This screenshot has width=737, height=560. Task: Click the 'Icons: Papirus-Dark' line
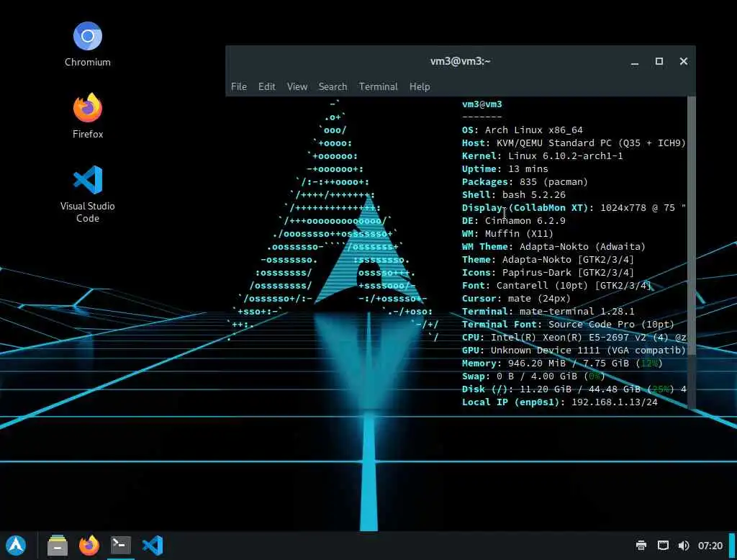[x=548, y=272]
